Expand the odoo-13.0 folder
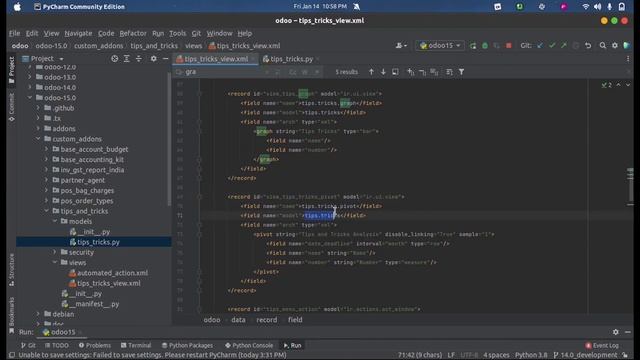The height and width of the screenshot is (360, 640). pos(30,77)
